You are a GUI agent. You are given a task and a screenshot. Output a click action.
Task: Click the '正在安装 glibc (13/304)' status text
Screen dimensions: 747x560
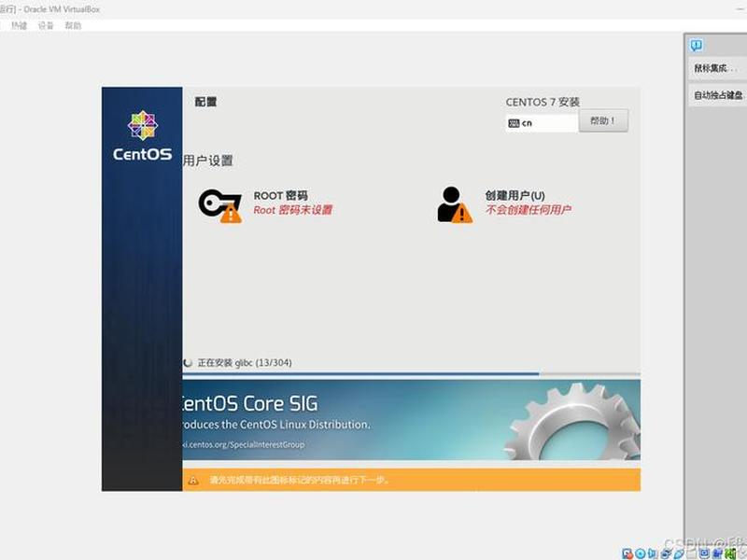(245, 363)
